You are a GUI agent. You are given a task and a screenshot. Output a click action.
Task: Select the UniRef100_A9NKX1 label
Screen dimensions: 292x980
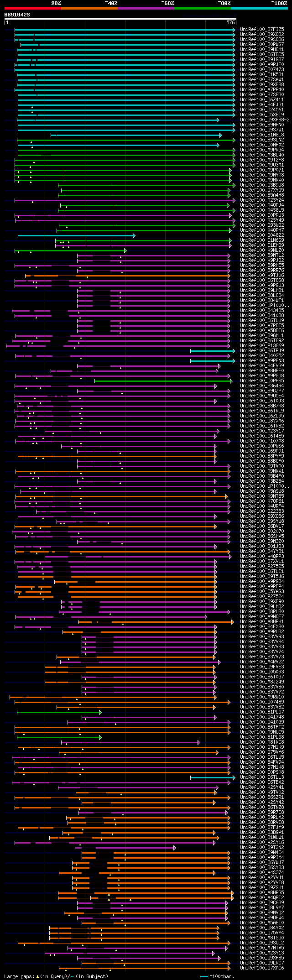262,471
